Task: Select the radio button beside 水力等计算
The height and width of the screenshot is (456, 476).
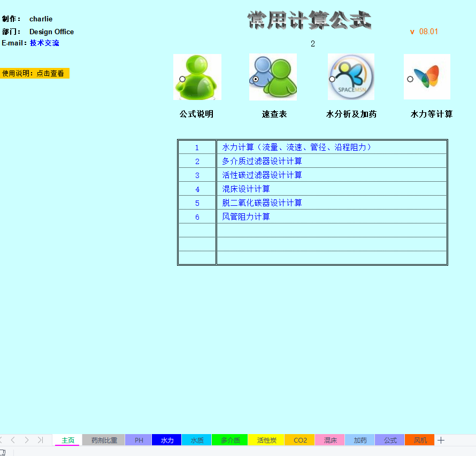Action: point(410,79)
